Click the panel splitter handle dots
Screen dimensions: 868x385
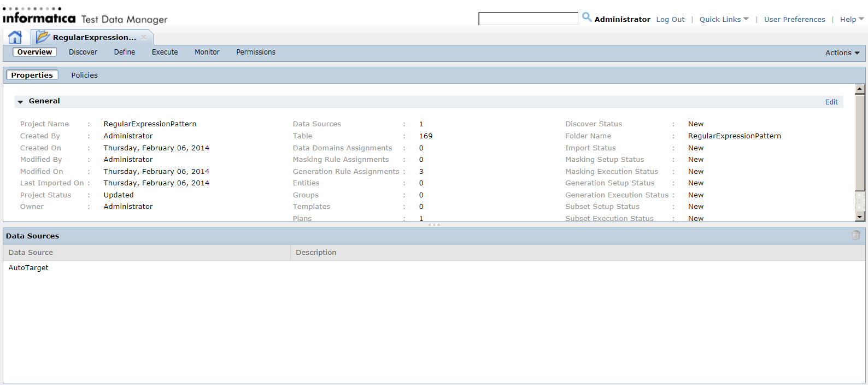click(x=434, y=225)
